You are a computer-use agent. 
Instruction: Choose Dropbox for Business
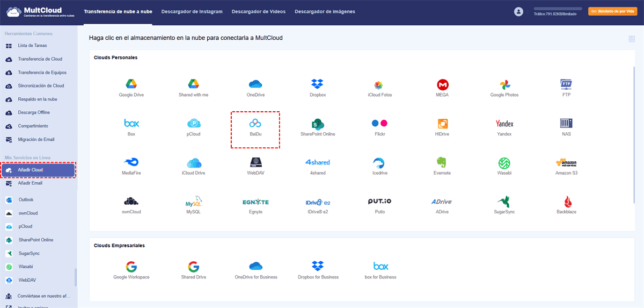[x=318, y=270]
